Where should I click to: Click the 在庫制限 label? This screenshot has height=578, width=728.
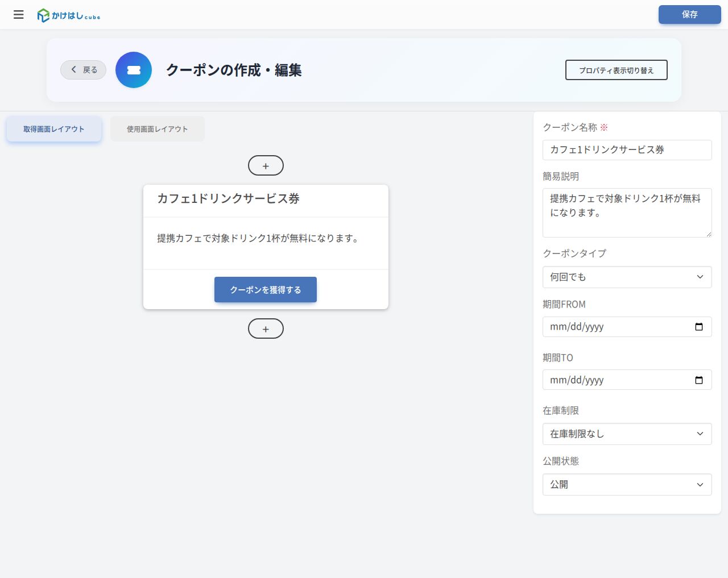coord(561,410)
